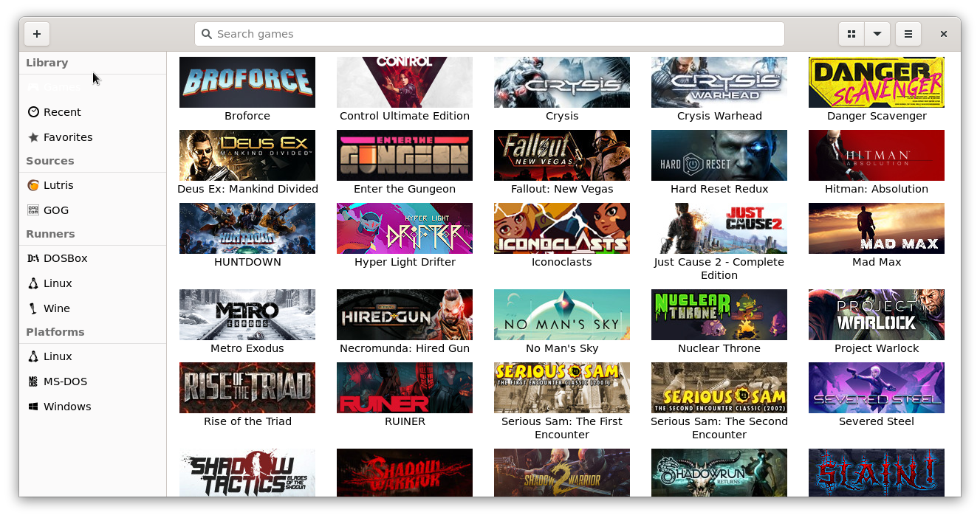The height and width of the screenshot is (518, 980).
Task: Launch Broforce from the library
Action: 247,82
